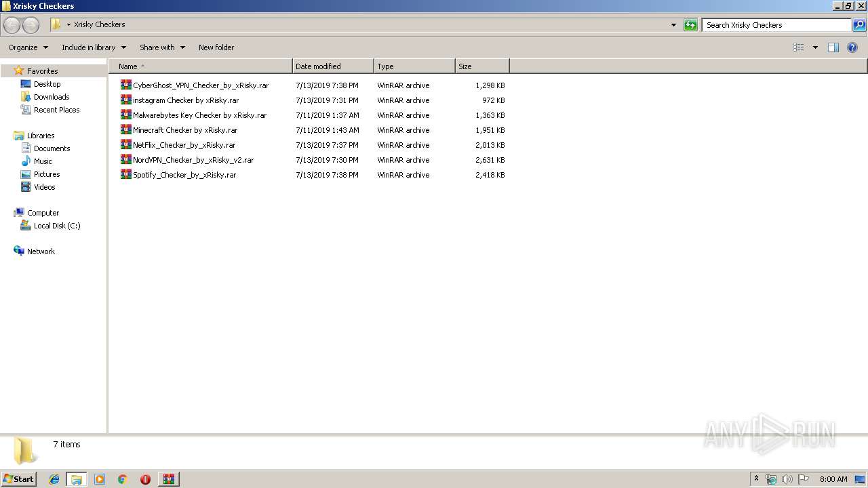Image resolution: width=868 pixels, height=488 pixels.
Task: Open the Change your view icon
Action: pos(799,47)
